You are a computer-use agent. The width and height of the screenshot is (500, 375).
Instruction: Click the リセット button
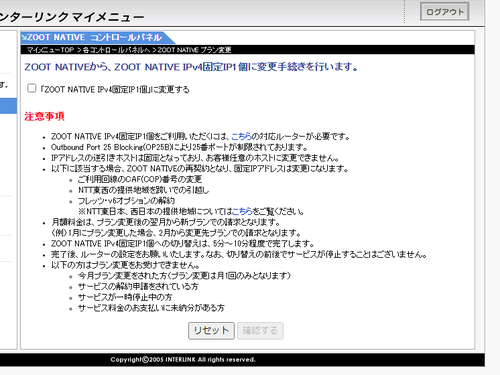pyautogui.click(x=211, y=331)
